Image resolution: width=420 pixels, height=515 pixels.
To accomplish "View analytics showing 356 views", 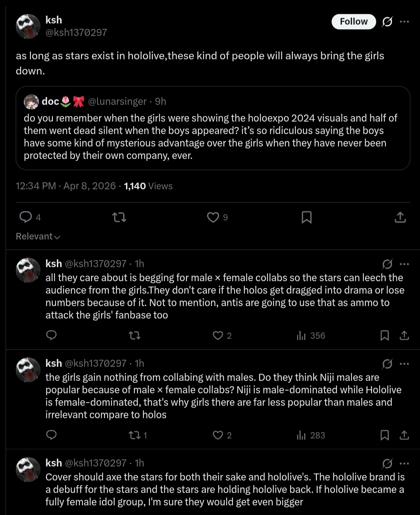I will coord(311,336).
